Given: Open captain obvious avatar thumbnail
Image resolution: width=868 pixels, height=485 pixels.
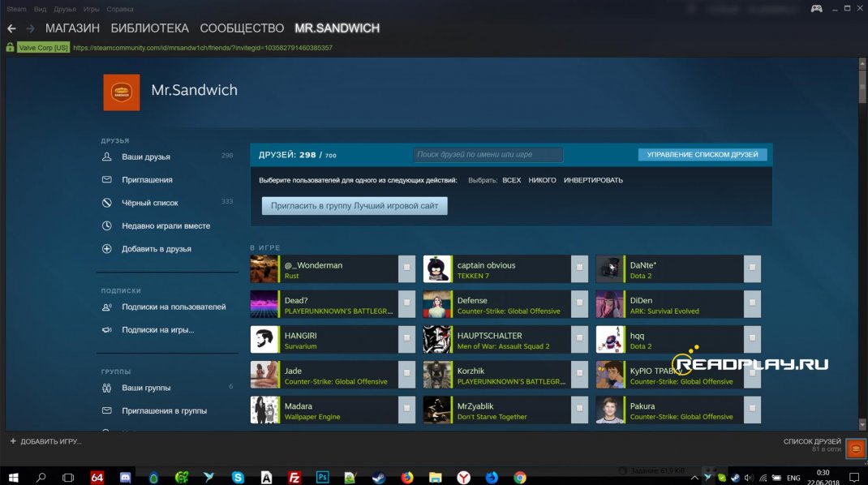Looking at the screenshot, I should tap(437, 268).
